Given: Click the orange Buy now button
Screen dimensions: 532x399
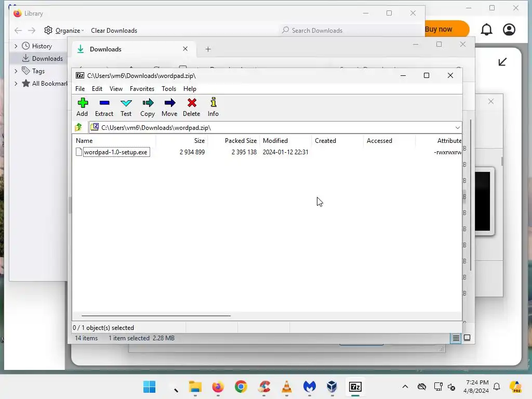Looking at the screenshot, I should coord(447,29).
